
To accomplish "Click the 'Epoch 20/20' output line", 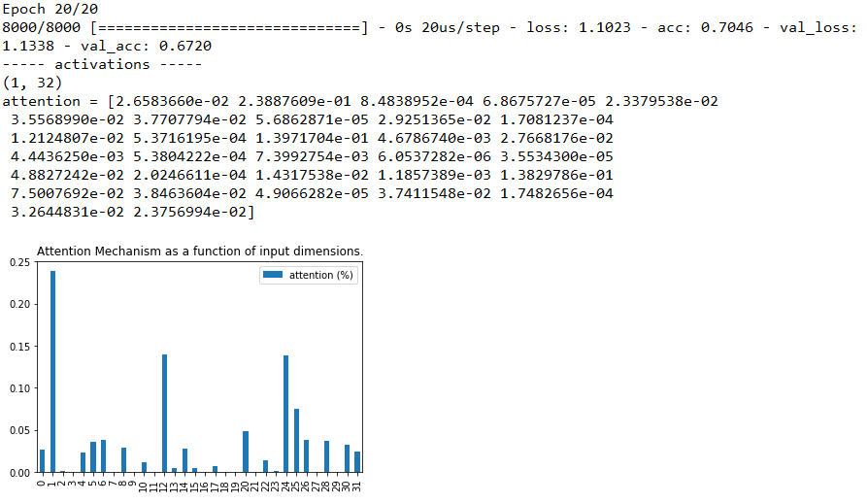I will [x=50, y=10].
